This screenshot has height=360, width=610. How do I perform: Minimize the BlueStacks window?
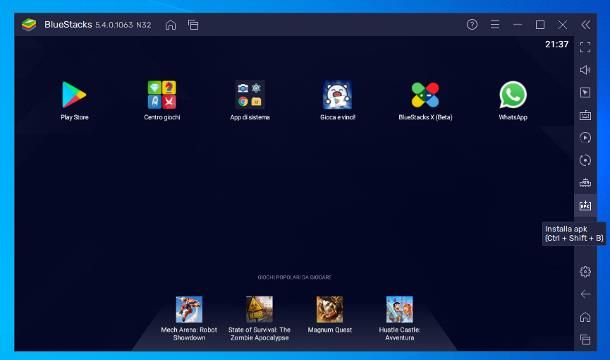(517, 25)
